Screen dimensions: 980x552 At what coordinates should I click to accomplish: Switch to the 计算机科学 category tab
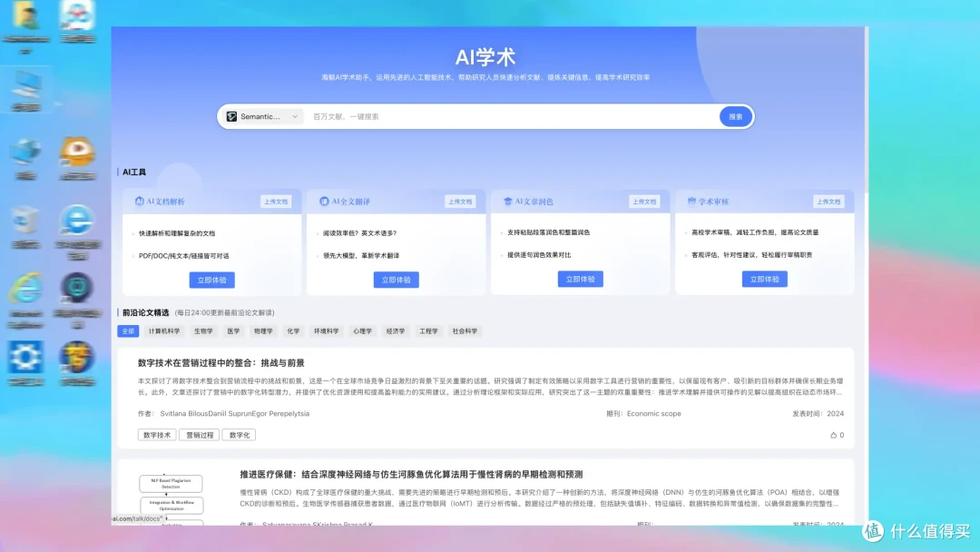point(164,331)
